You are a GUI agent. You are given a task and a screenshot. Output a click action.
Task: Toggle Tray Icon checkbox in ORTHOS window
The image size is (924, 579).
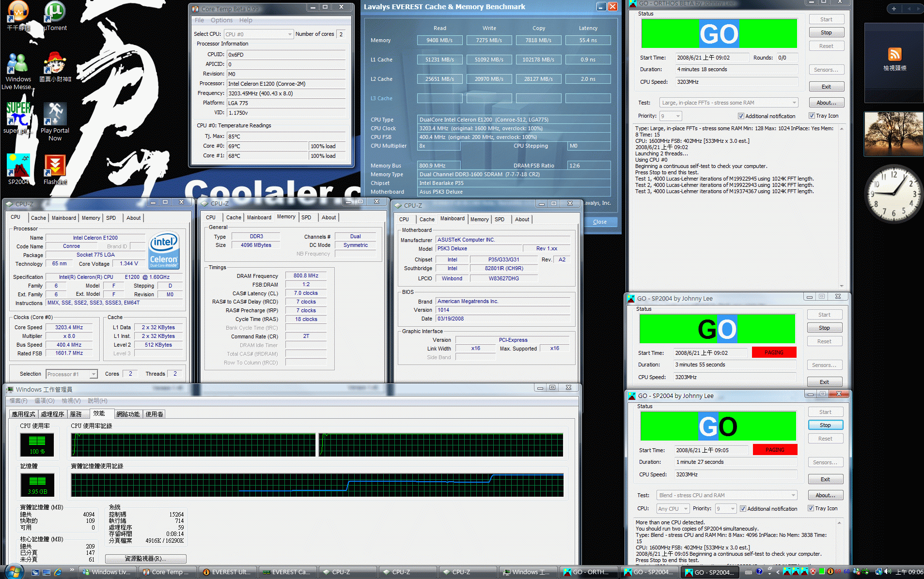[812, 116]
